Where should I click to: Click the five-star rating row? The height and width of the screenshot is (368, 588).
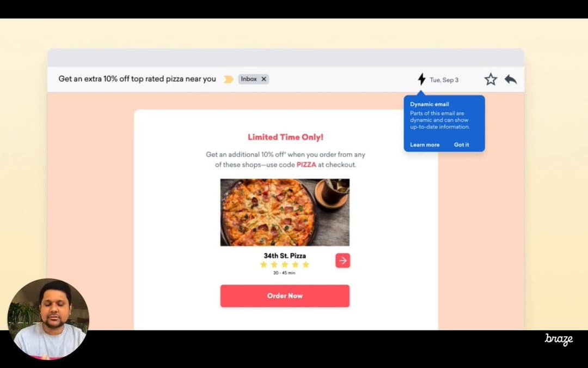coord(285,265)
